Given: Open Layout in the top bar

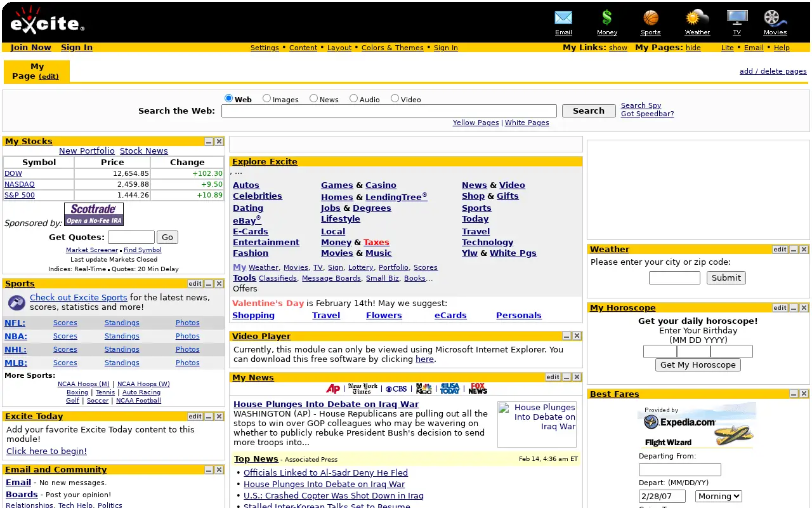Looking at the screenshot, I should (x=339, y=48).
